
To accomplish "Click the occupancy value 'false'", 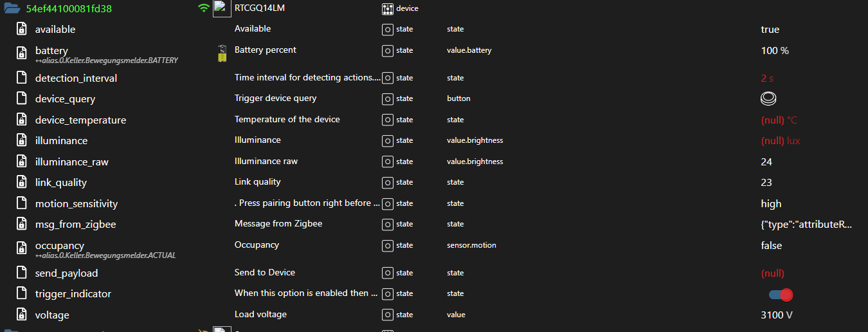I will point(771,245).
